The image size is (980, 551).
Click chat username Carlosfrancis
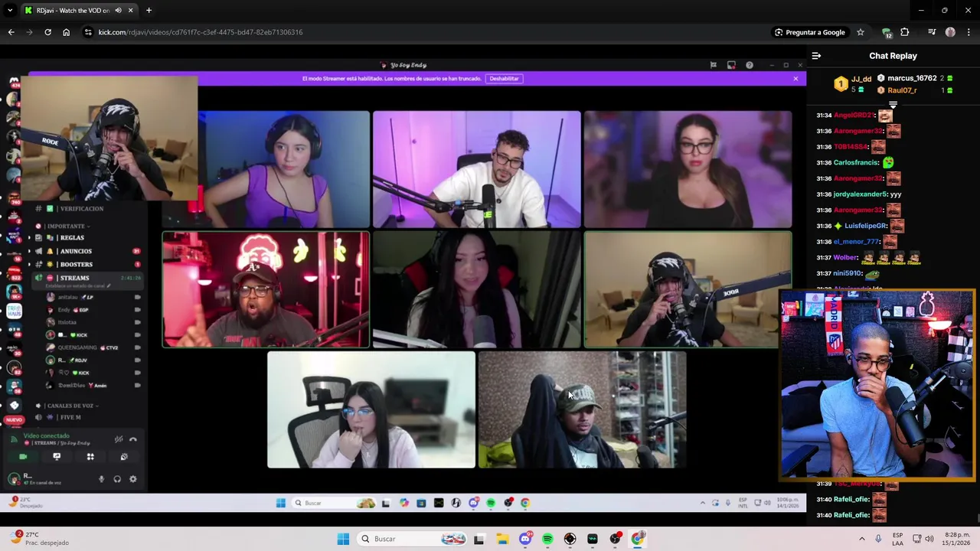[856, 163]
